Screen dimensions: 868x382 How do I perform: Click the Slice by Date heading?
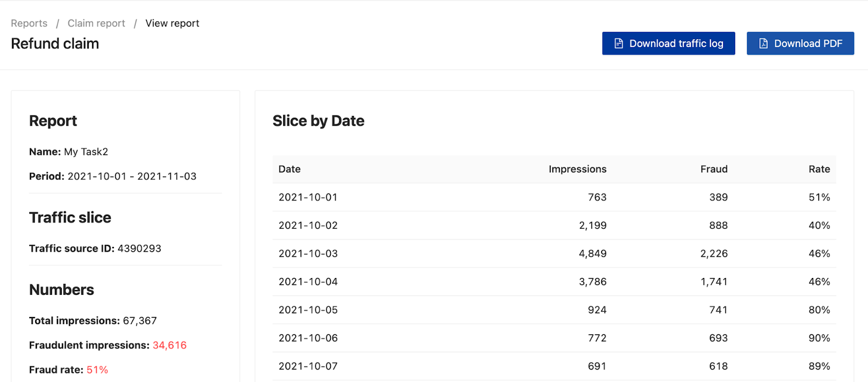point(318,121)
